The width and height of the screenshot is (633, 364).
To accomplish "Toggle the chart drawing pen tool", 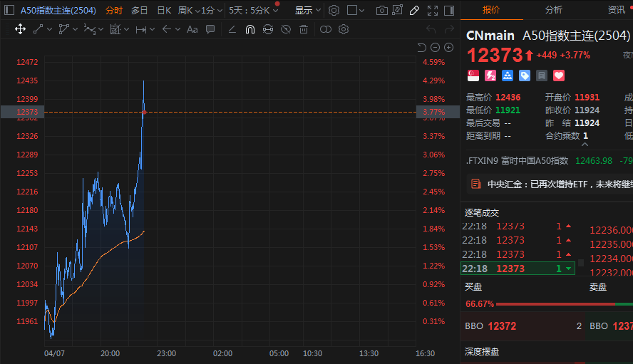I will pos(415,11).
